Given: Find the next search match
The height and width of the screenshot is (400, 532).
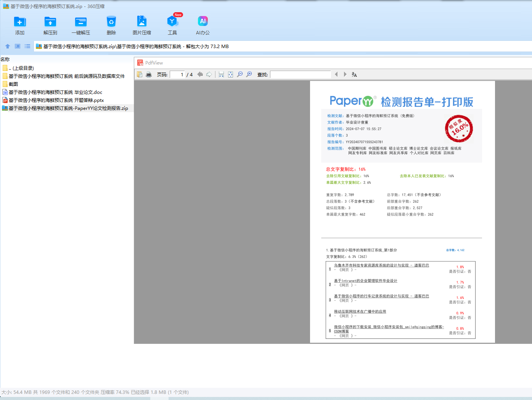Looking at the screenshot, I should pos(345,74).
